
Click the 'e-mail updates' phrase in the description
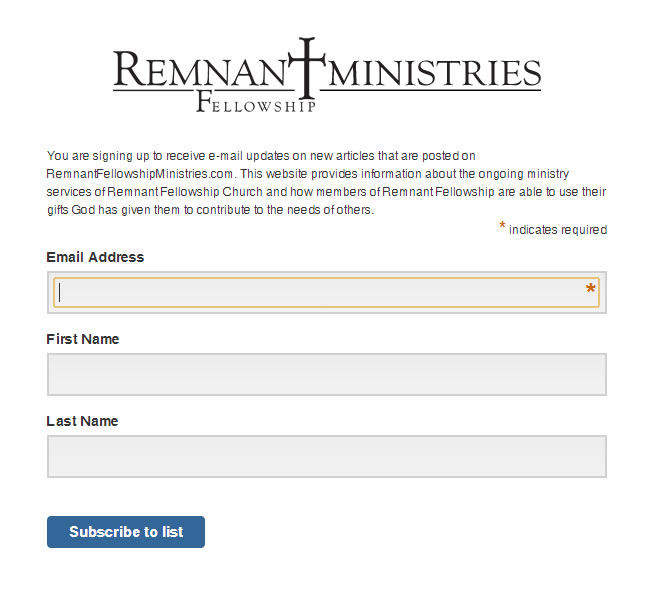coord(252,155)
